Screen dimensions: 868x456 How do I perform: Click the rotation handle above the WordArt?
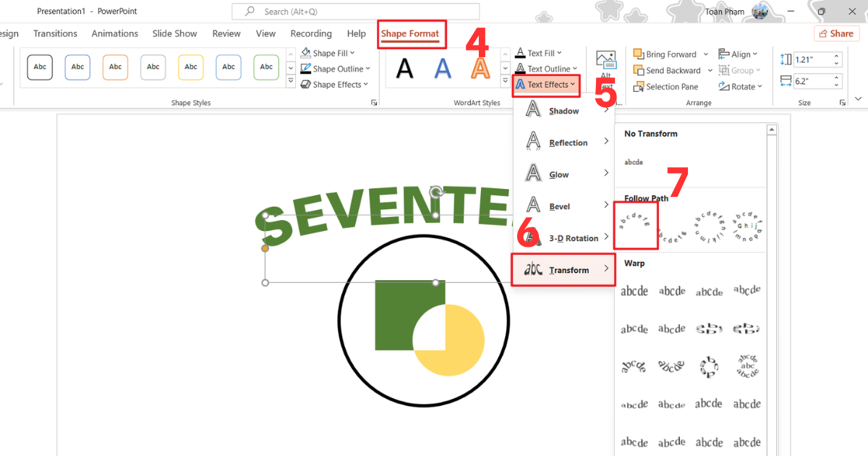click(436, 192)
